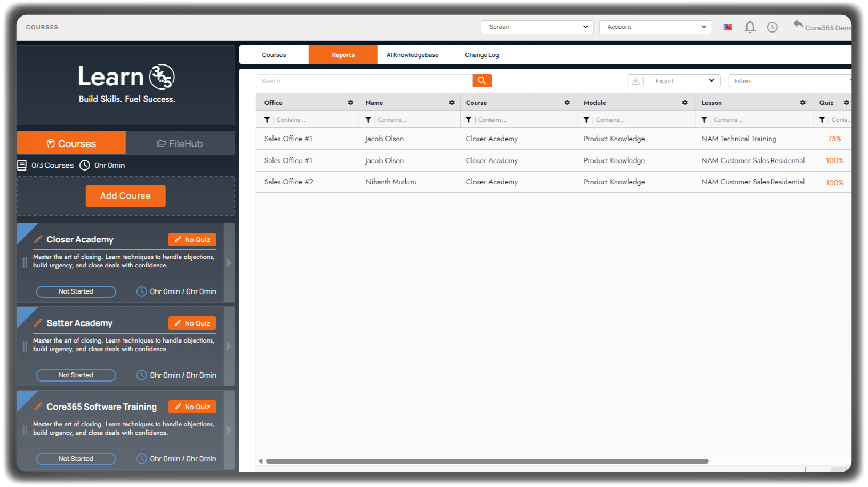Screen dimensions: 868x487
Task: Click the Add Course button
Action: click(126, 196)
